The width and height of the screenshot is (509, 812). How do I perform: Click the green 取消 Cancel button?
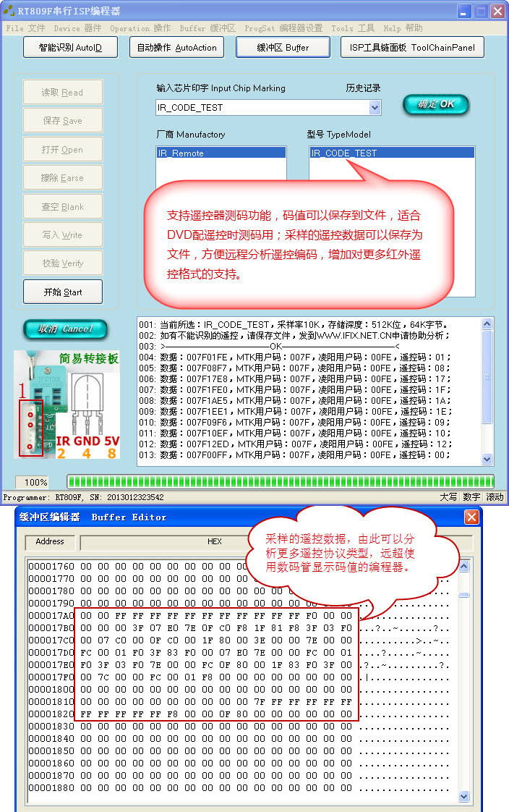click(x=65, y=329)
